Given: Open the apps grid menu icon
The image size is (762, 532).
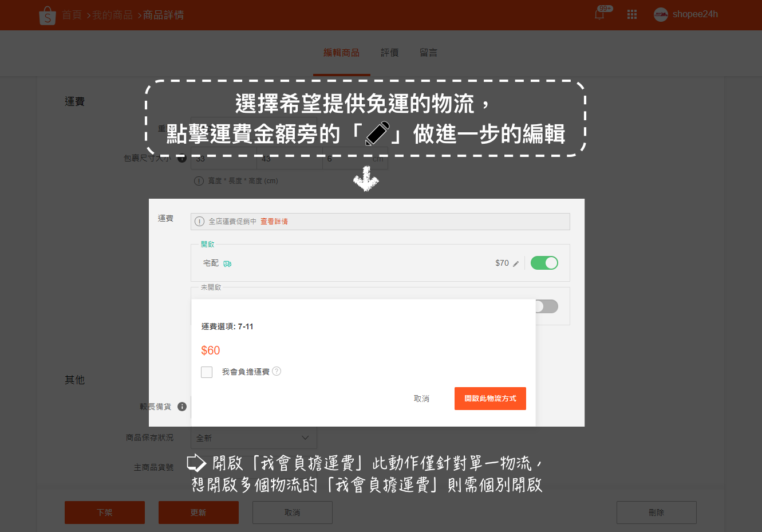Looking at the screenshot, I should click(632, 14).
